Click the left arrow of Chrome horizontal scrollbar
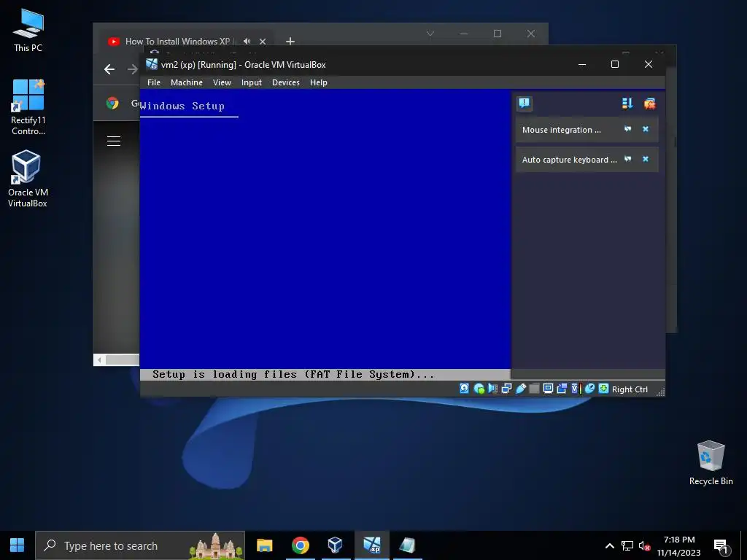This screenshot has height=560, width=747. pos(99,360)
